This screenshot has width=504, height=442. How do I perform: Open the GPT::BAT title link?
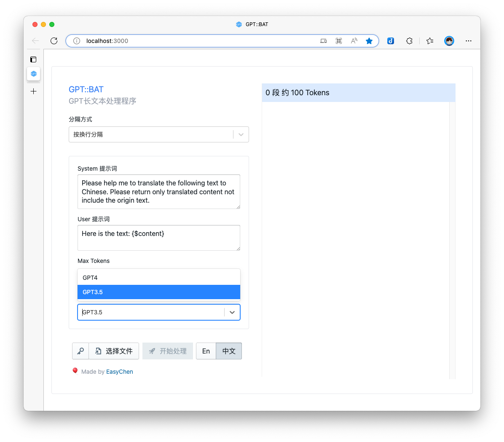point(86,89)
